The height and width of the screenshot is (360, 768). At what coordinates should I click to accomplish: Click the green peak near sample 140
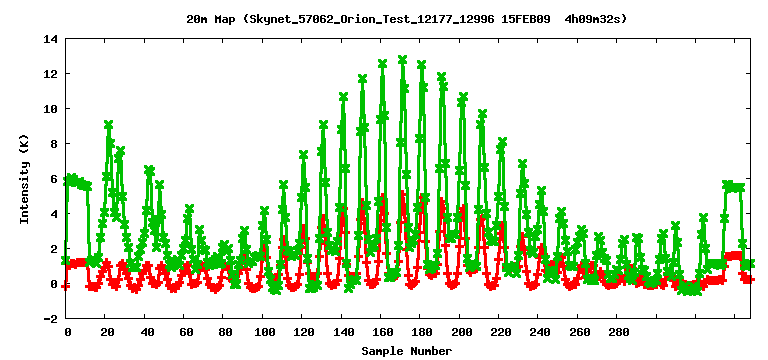pos(343,96)
